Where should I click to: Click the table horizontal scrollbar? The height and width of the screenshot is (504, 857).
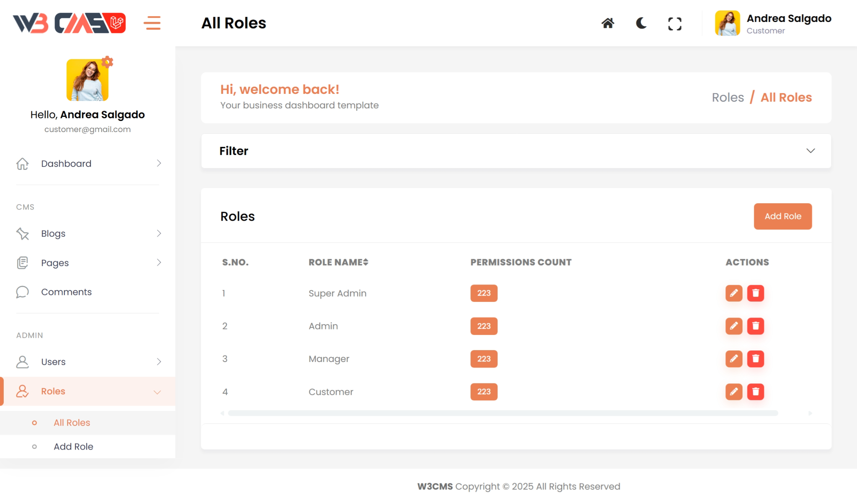(x=503, y=413)
